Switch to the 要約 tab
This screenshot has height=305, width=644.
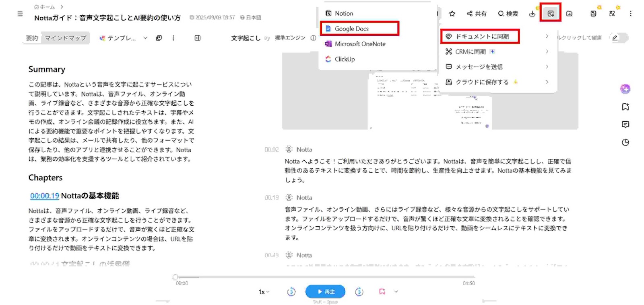pos(32,38)
